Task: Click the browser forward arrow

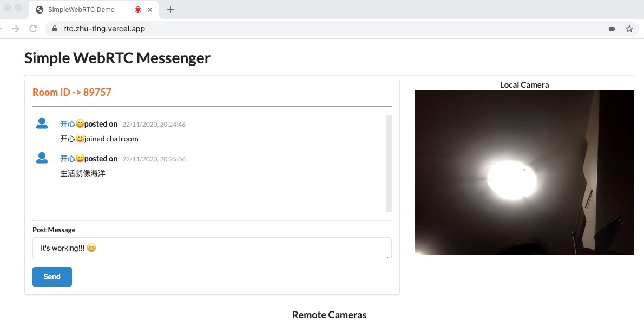Action: click(16, 28)
